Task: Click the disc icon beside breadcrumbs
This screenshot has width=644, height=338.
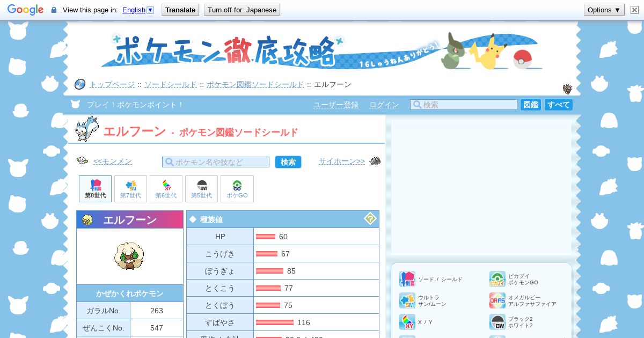Action: [79, 84]
